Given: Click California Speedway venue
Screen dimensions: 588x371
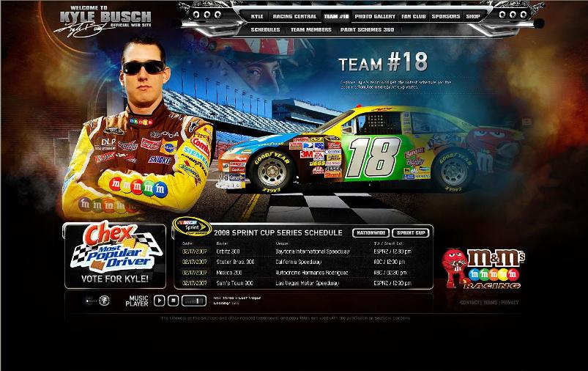Looking at the screenshot, I should tap(299, 262).
